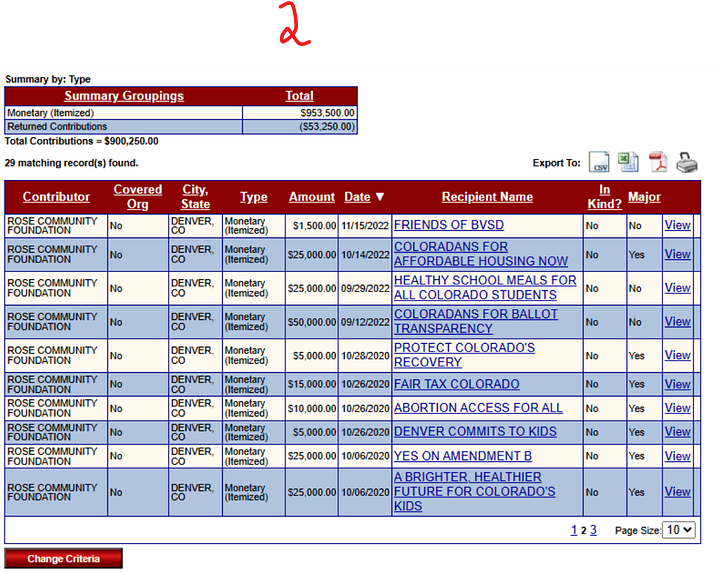View details for Affordable Housing Now row
The height and width of the screenshot is (572, 720).
coord(677,254)
